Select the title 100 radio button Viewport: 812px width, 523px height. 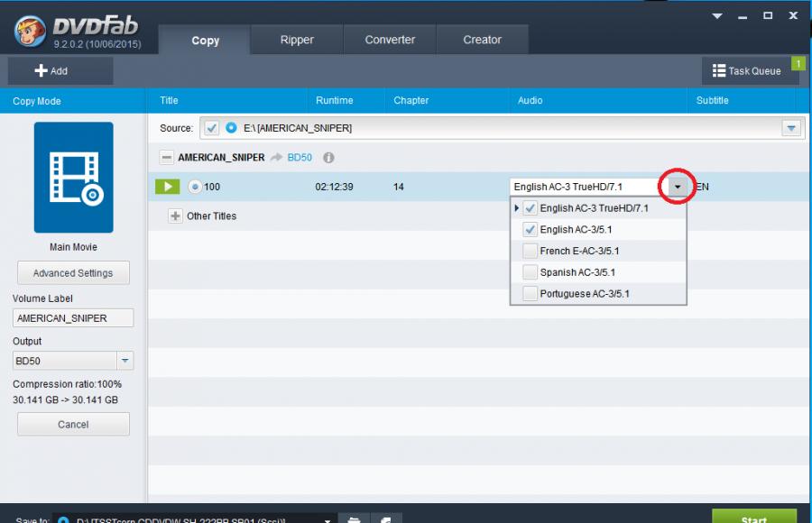(x=195, y=187)
